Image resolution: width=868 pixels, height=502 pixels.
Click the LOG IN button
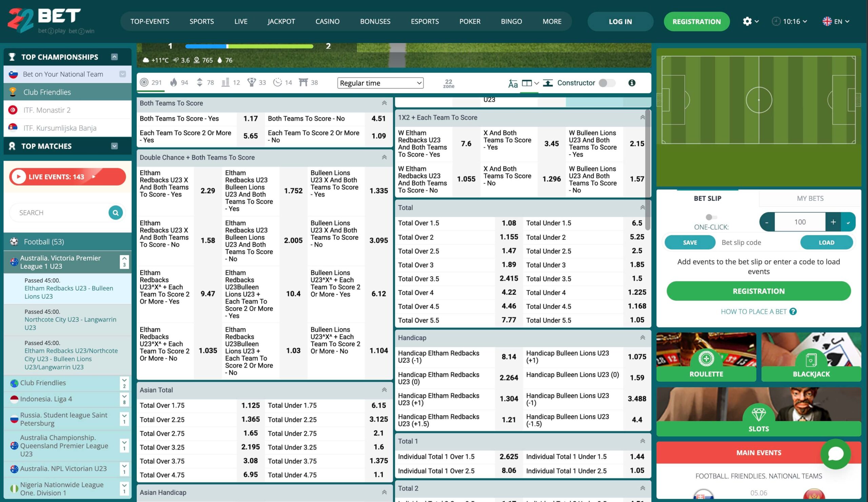click(620, 21)
